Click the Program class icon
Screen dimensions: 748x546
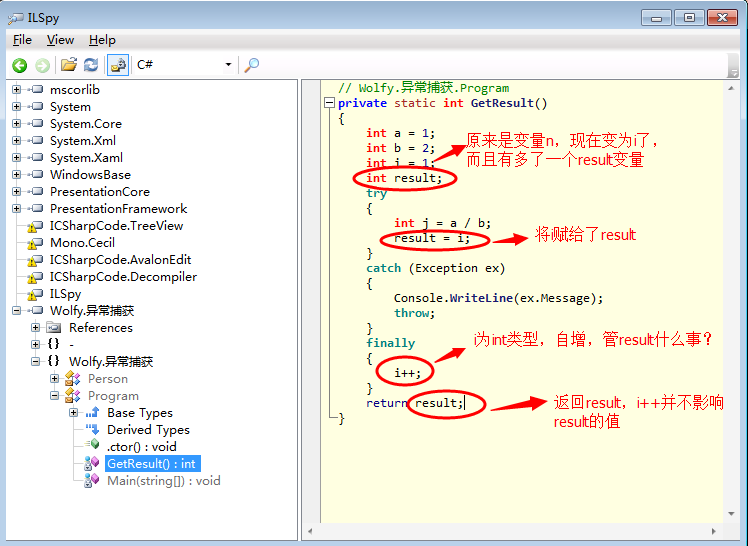coord(73,395)
